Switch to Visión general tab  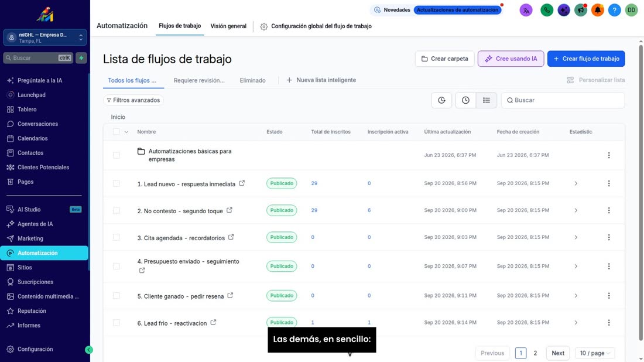tap(228, 26)
